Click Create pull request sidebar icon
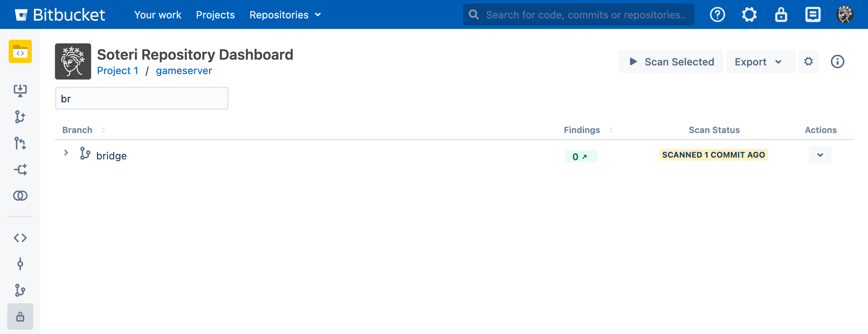This screenshot has width=868, height=334. click(20, 143)
